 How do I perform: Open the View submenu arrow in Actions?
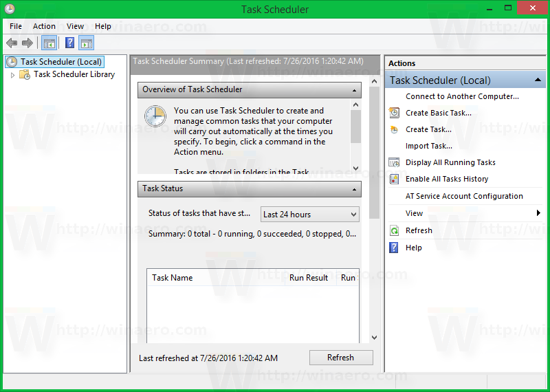(538, 213)
